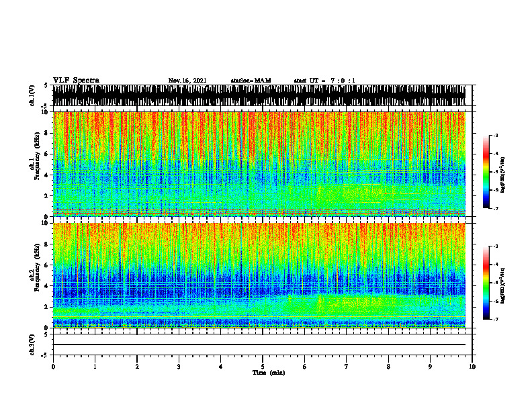Click time axis tick label "5"

coord(263,367)
